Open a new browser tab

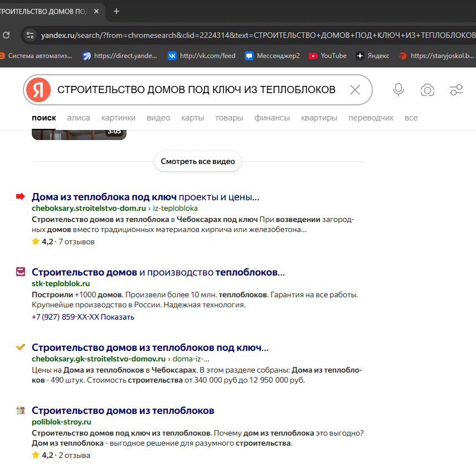coord(116,11)
